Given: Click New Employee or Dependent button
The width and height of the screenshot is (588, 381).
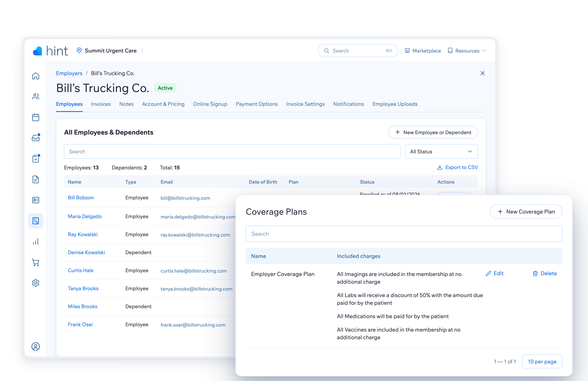Looking at the screenshot, I should click(433, 132).
